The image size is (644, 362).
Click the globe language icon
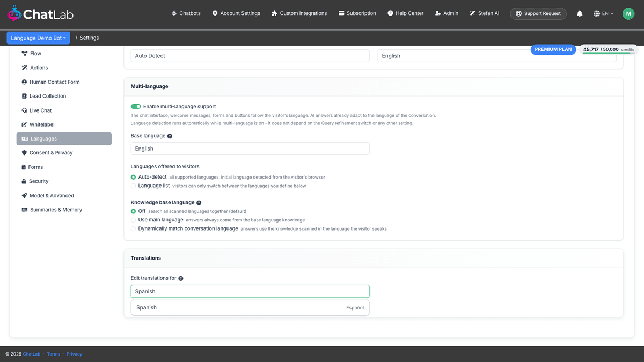click(597, 13)
